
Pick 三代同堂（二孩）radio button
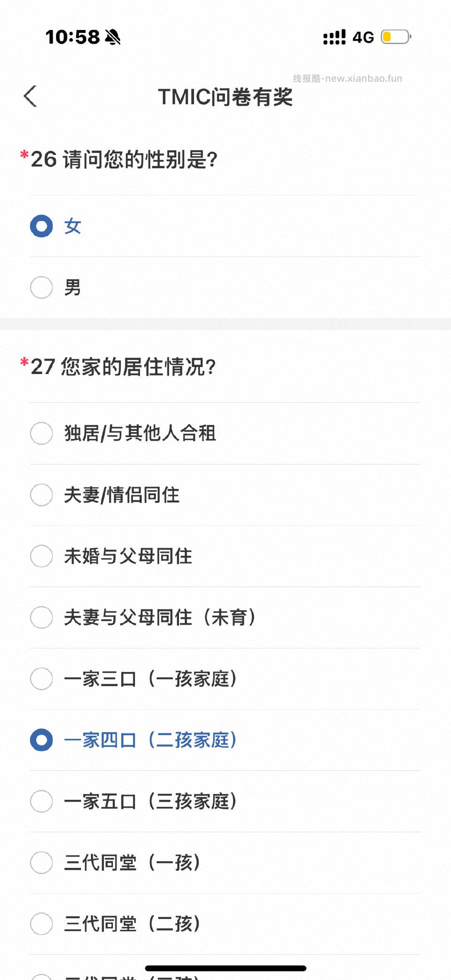41,924
